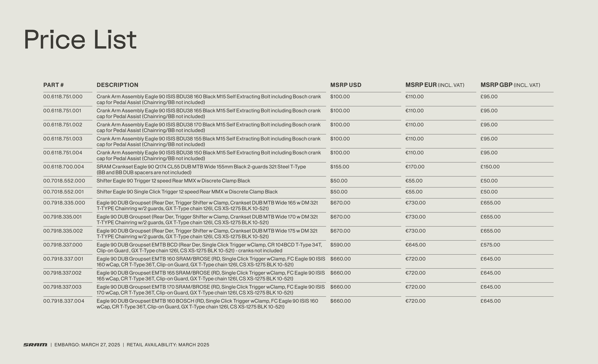This screenshot has height=364, width=598.
Task: Click the MSRP USD column header
Action: pyautogui.click(x=346, y=85)
